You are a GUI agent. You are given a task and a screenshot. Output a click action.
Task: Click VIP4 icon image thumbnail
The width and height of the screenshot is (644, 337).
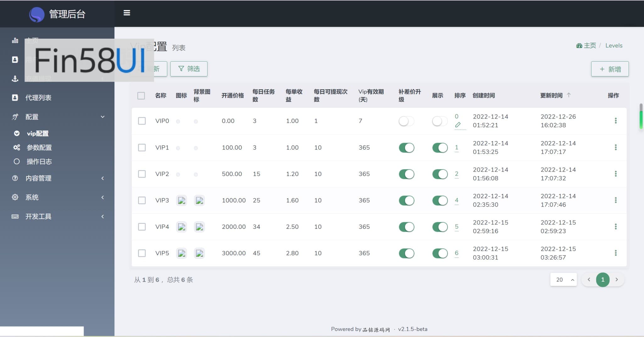(x=181, y=227)
